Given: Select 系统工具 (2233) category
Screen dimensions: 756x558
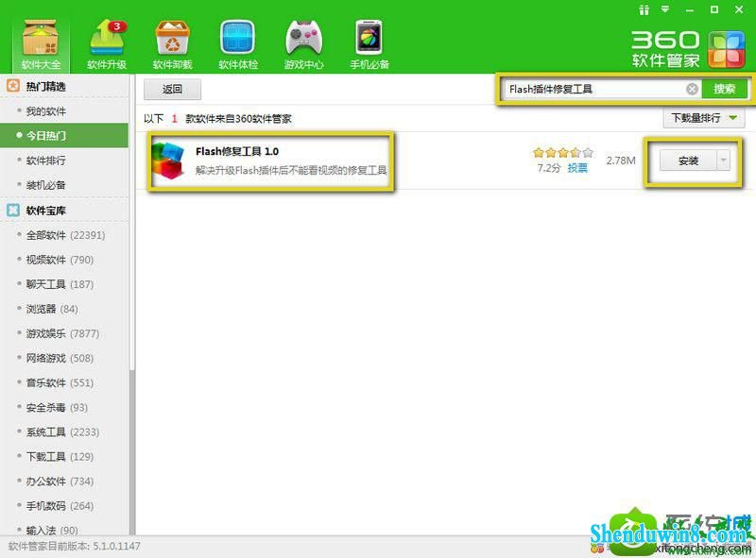Looking at the screenshot, I should click(x=62, y=431).
